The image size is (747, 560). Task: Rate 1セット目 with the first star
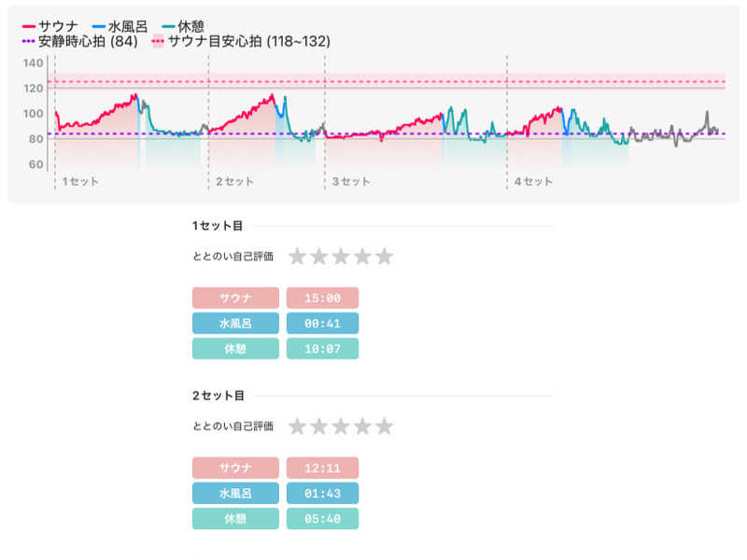[x=297, y=257]
